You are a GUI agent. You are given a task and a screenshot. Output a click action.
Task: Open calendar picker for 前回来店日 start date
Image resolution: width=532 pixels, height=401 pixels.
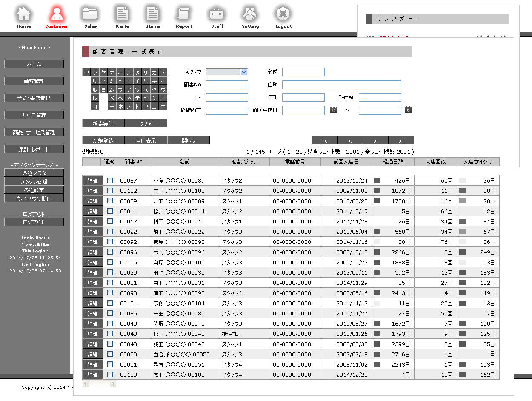pyautogui.click(x=334, y=110)
